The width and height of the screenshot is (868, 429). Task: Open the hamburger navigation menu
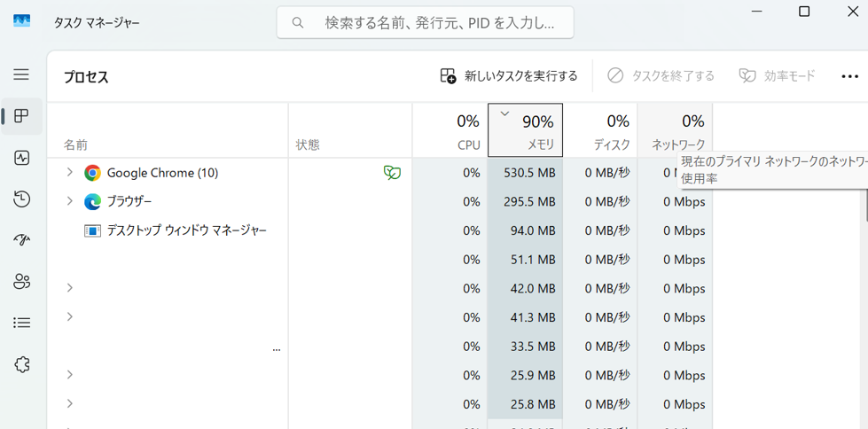point(21,74)
